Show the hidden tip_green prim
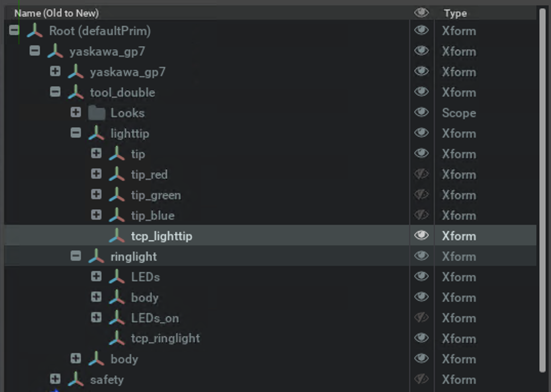The width and height of the screenshot is (551, 392). pyautogui.click(x=421, y=195)
